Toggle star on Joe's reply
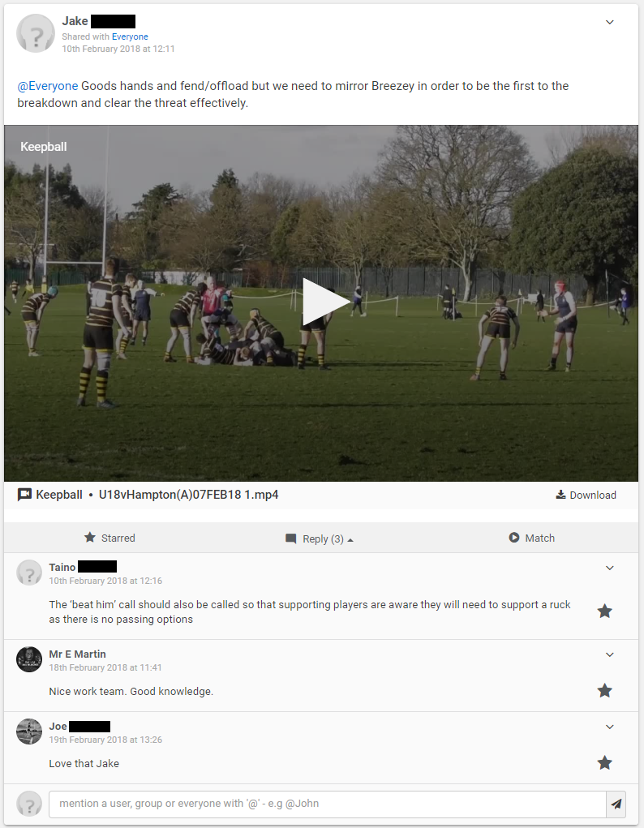 [x=604, y=763]
